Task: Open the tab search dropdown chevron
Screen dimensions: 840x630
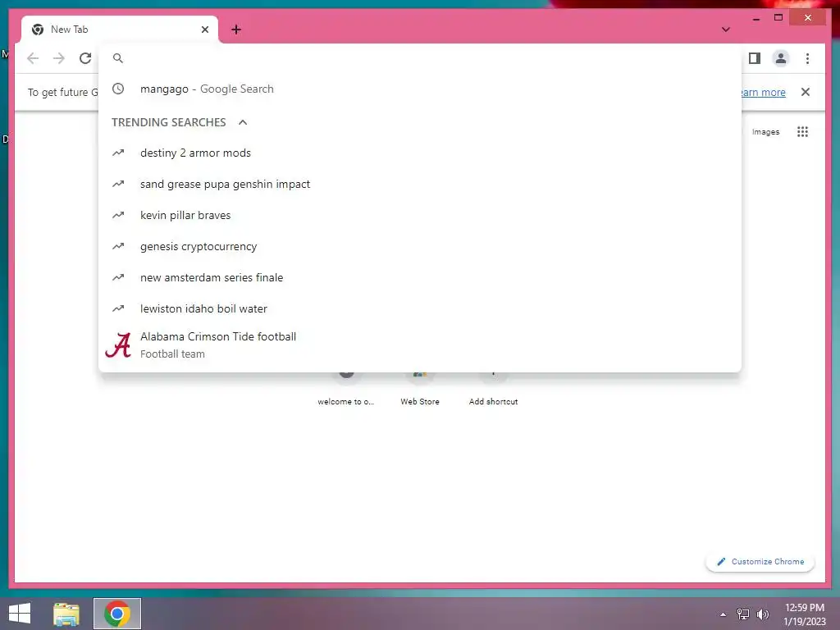Action: [725, 30]
